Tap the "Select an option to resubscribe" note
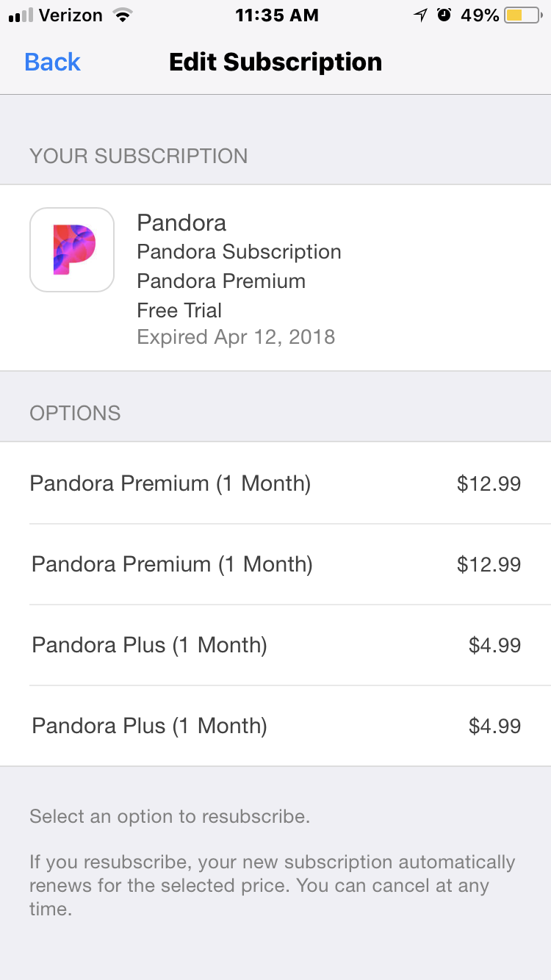Screen dimensions: 551x980 point(170,816)
